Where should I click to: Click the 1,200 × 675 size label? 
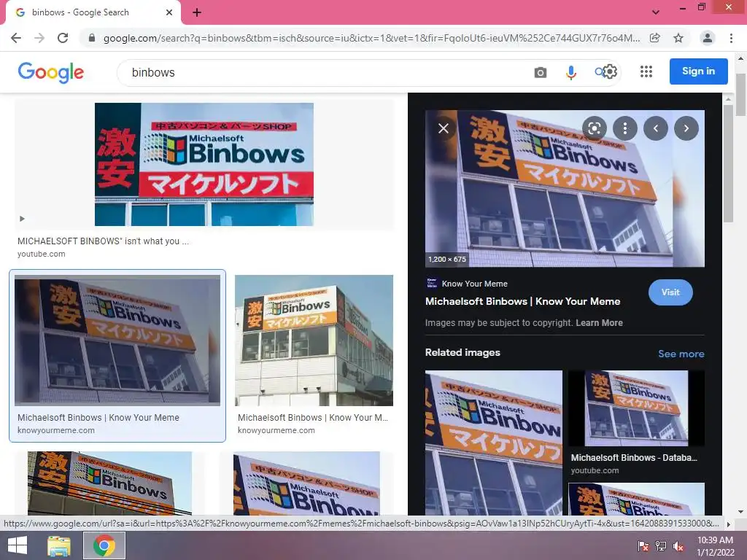click(447, 260)
